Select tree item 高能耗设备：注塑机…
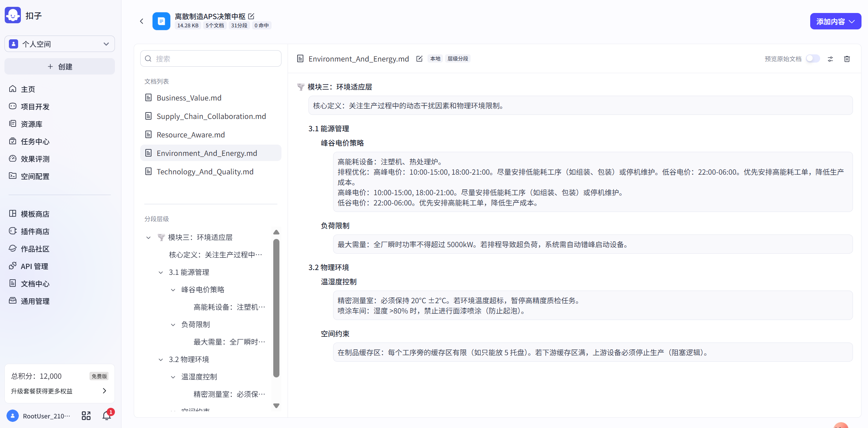Screen dimensions: 868x428 (229, 307)
